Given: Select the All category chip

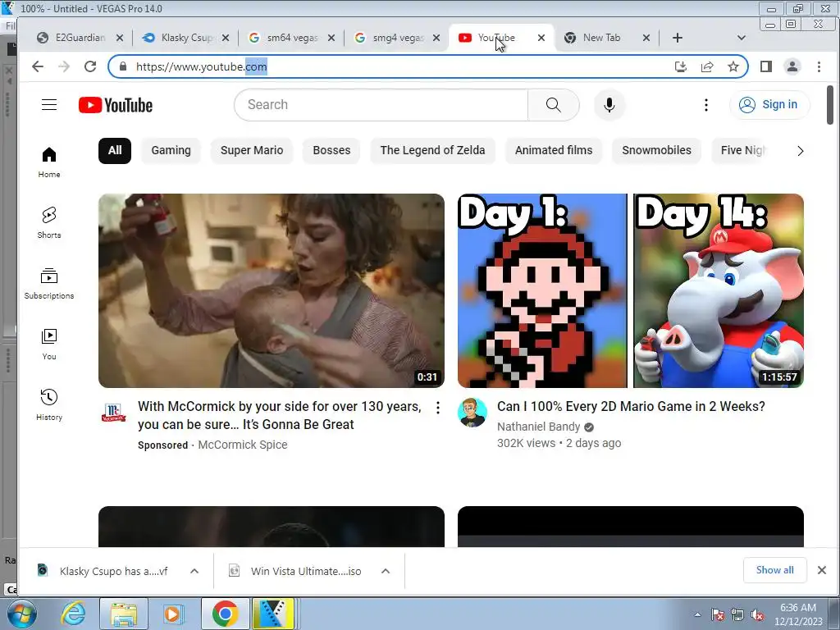Looking at the screenshot, I should click(x=115, y=151).
